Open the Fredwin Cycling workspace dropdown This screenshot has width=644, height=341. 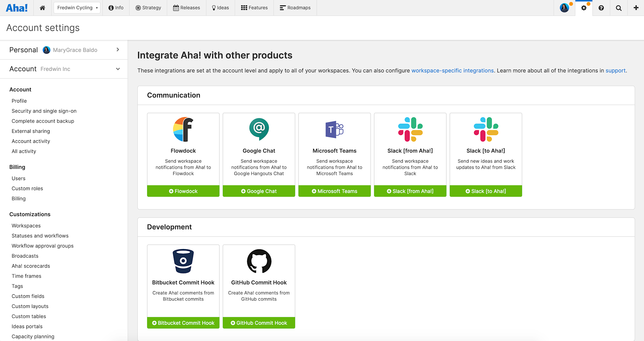[x=77, y=8]
